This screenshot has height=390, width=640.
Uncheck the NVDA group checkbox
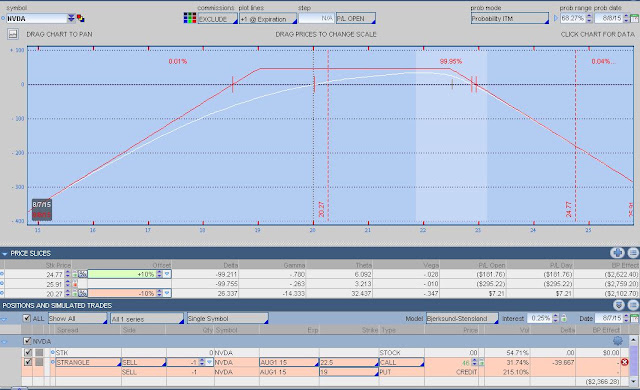tap(27, 341)
